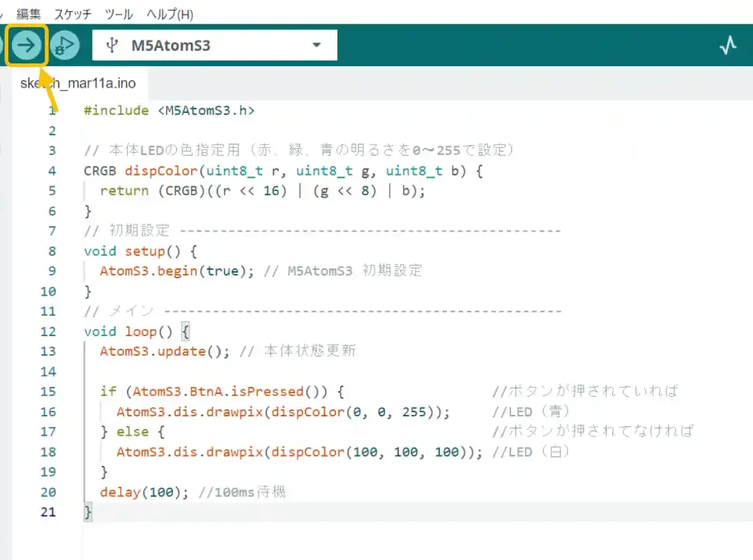Viewport: 753px width, 560px height.
Task: Select the sketch_mar11a.ino tab
Action: coord(78,83)
